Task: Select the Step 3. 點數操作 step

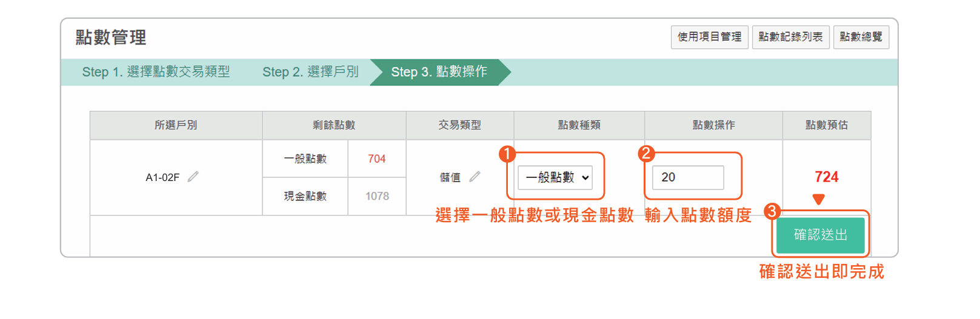Action: pos(439,72)
